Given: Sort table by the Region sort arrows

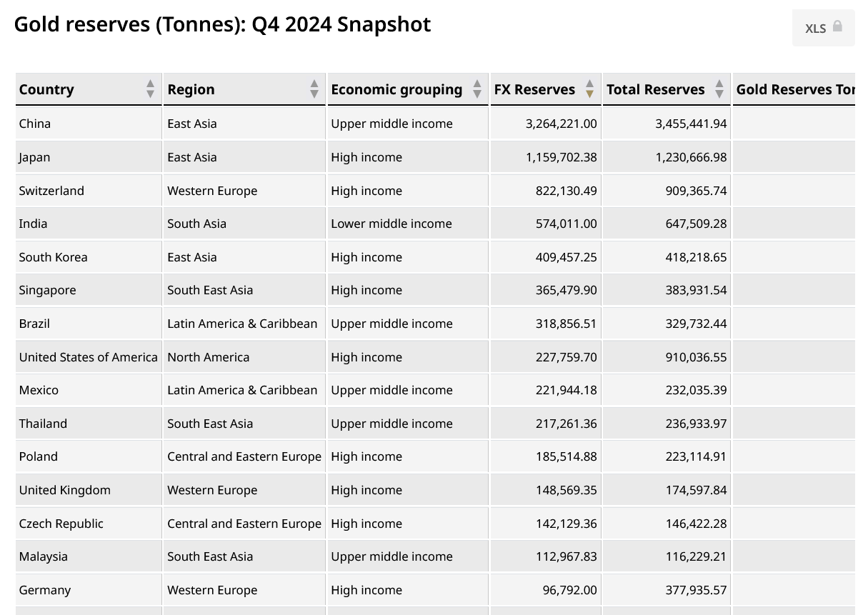Looking at the screenshot, I should [314, 89].
